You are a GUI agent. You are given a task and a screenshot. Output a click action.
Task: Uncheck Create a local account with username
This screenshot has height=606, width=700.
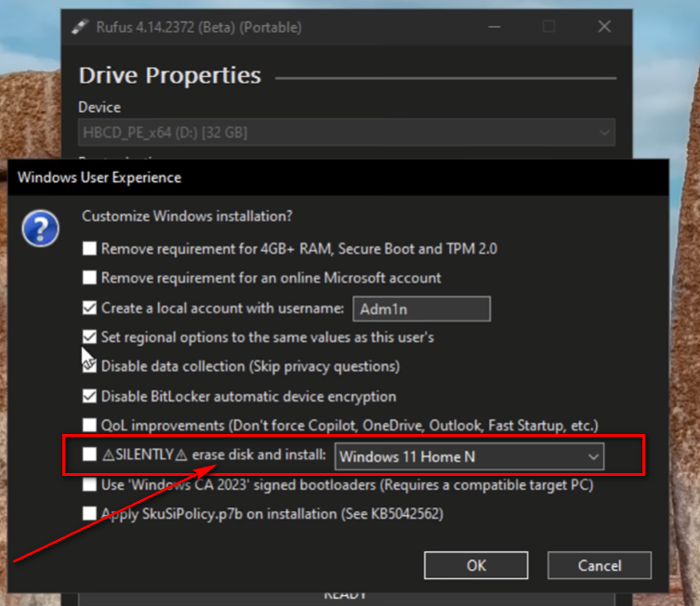pyautogui.click(x=89, y=308)
